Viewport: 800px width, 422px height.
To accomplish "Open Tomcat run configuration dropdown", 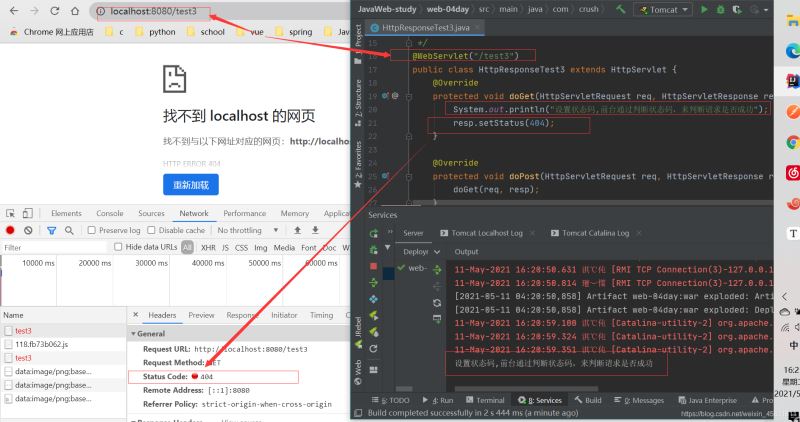I will point(663,9).
